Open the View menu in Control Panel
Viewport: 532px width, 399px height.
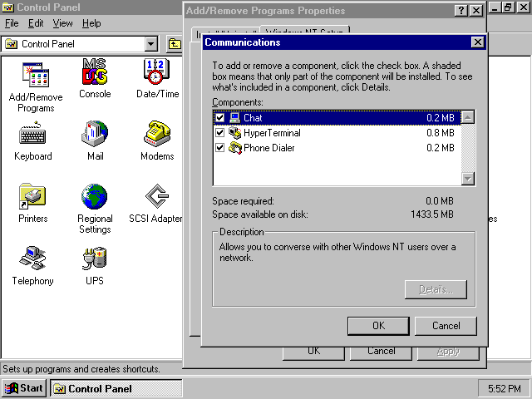click(x=63, y=23)
